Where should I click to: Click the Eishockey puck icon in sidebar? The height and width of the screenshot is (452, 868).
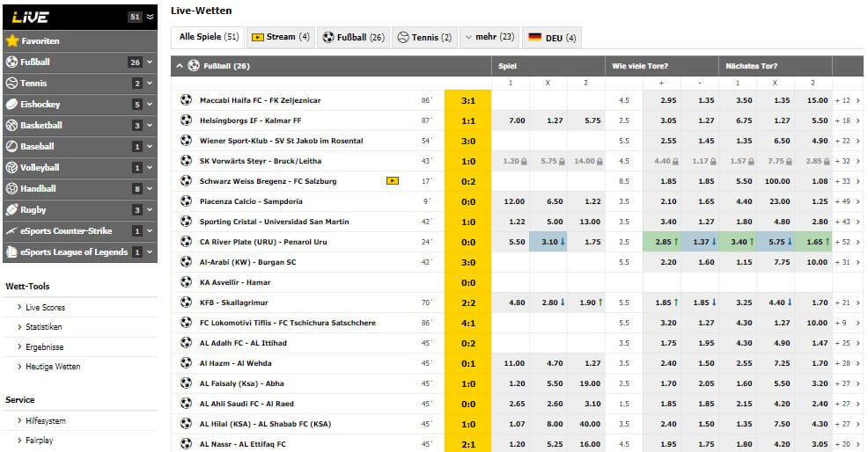click(x=11, y=104)
